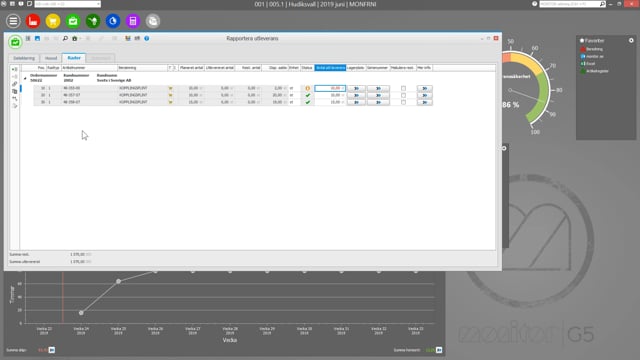
Task: Click the blue info toolbar icon
Action: (x=147, y=38)
